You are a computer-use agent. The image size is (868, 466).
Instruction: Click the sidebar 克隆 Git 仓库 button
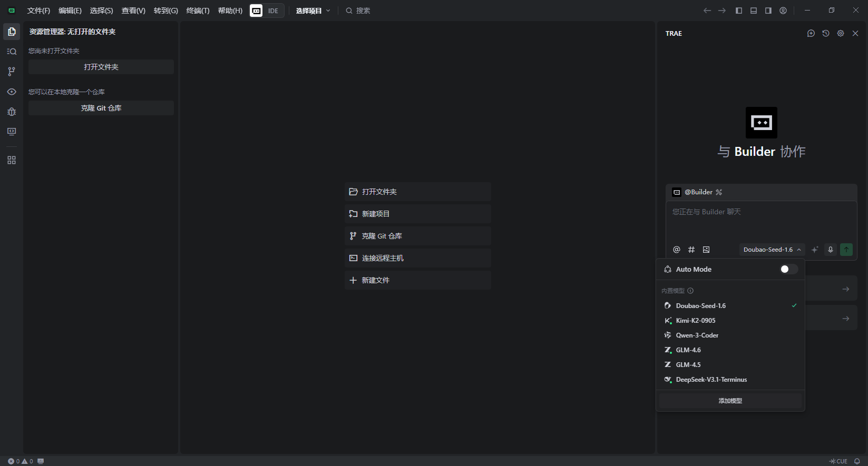101,108
